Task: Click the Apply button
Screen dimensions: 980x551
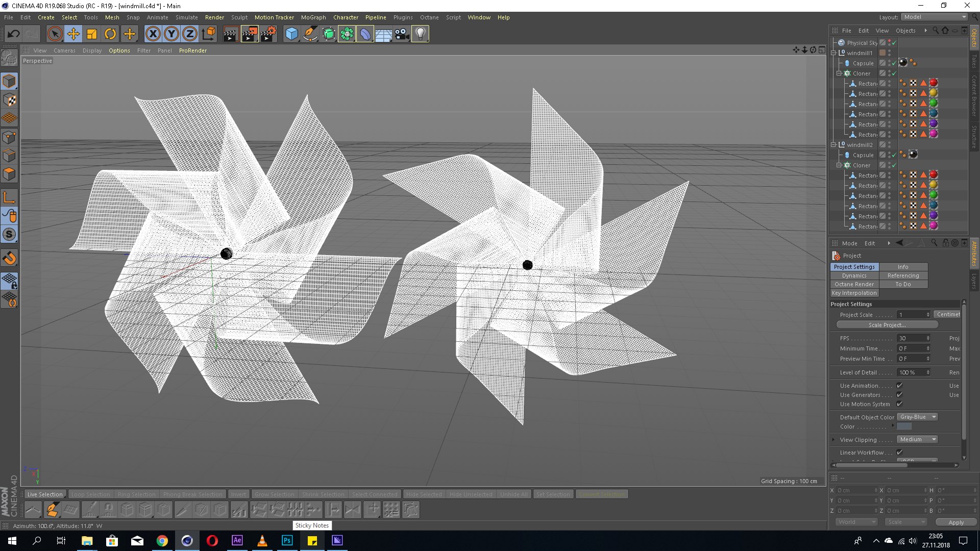Action: click(x=956, y=522)
